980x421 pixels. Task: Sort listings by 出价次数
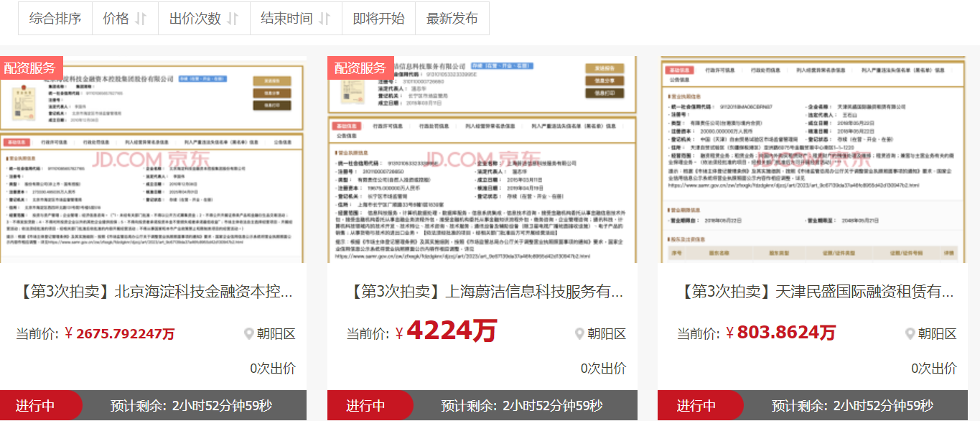204,19
